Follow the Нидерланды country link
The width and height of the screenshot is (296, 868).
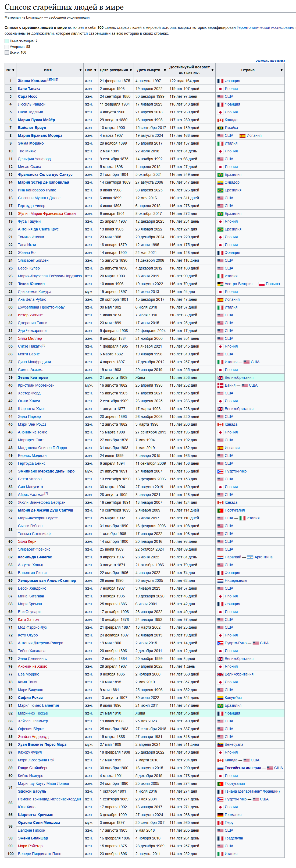coord(236,580)
